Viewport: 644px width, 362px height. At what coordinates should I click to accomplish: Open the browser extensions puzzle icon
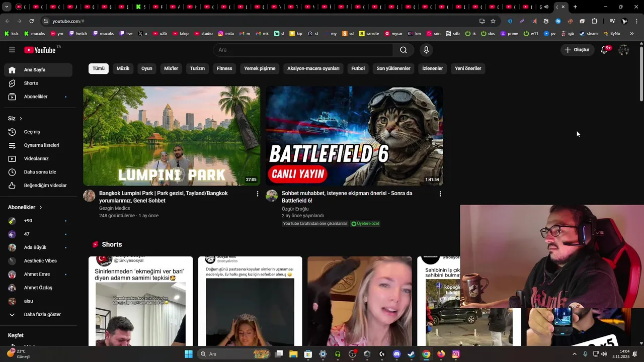(594, 21)
